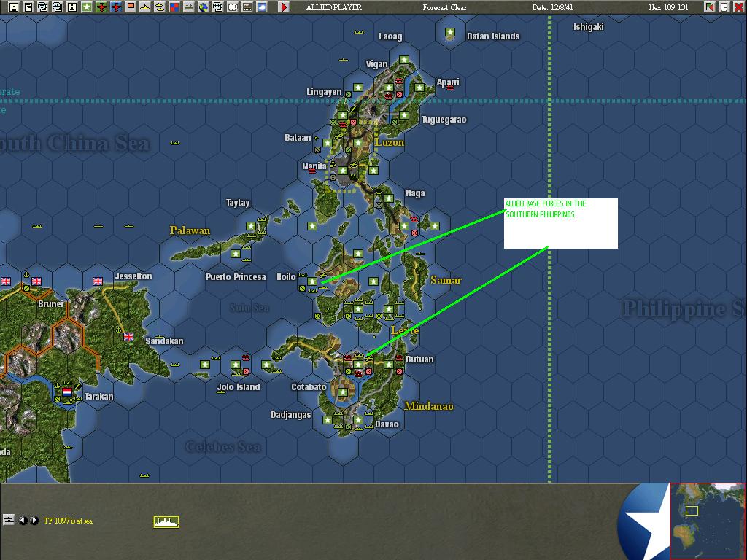This screenshot has width=747, height=560.
Task: Select the star unit at Batan Islands
Action: (449, 32)
